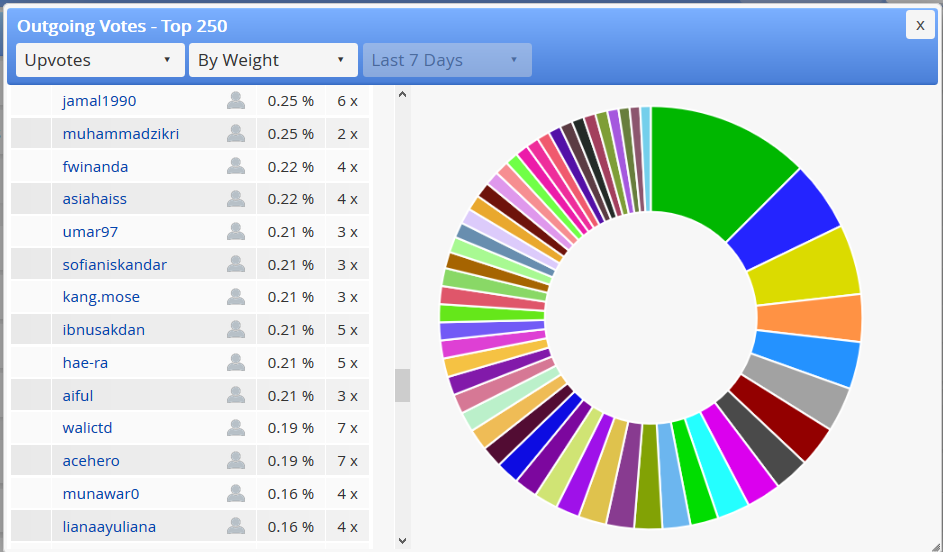
Task: Click the profile icon beside acehero
Action: [236, 461]
